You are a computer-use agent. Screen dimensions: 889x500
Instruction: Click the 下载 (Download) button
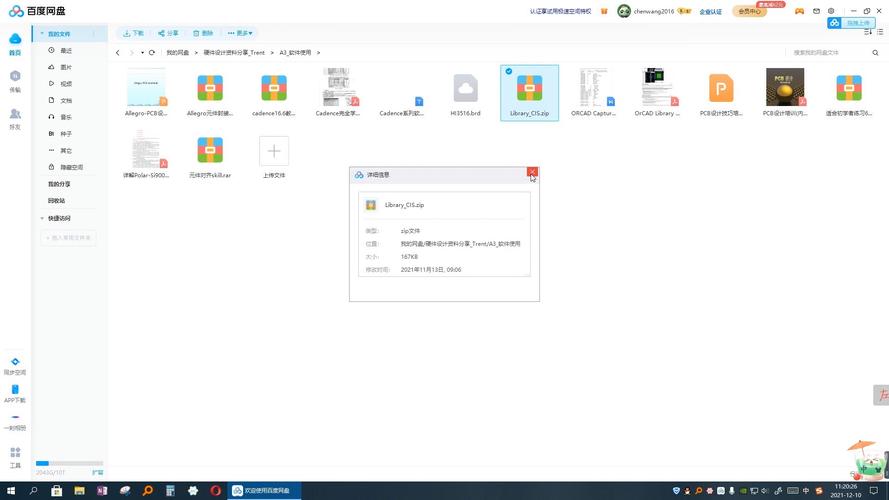point(133,33)
